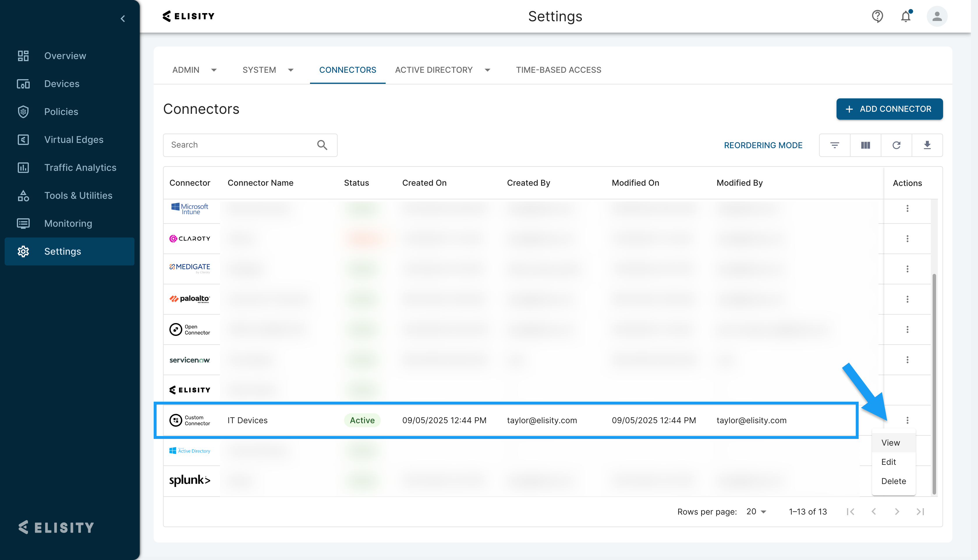Click the Active Directory connector logo
This screenshot has width=978, height=560.
tap(189, 451)
